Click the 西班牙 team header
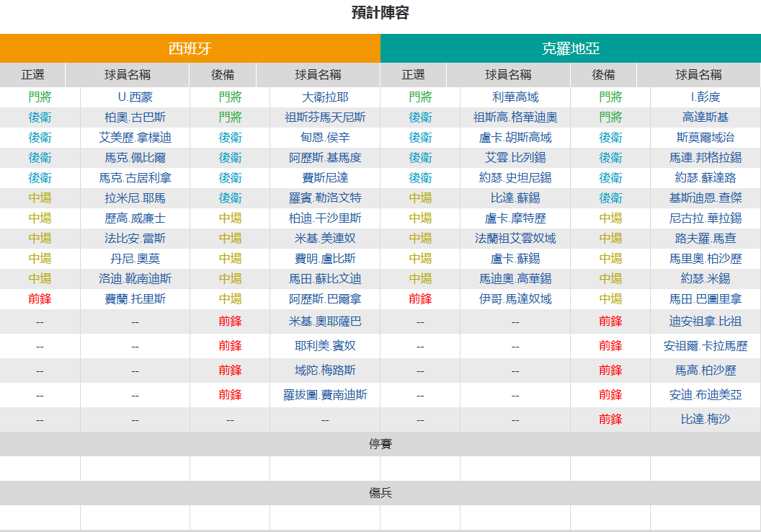Viewport: 761px width, 532px height. click(190, 48)
